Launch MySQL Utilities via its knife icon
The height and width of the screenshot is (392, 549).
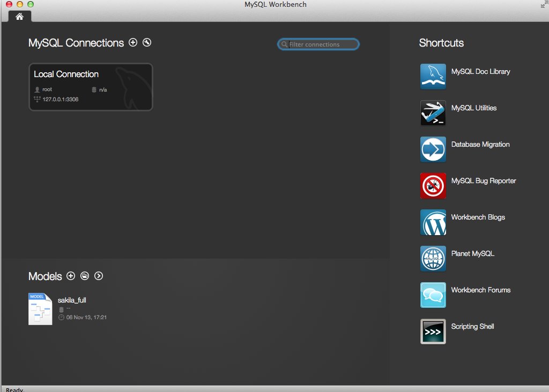tap(433, 113)
